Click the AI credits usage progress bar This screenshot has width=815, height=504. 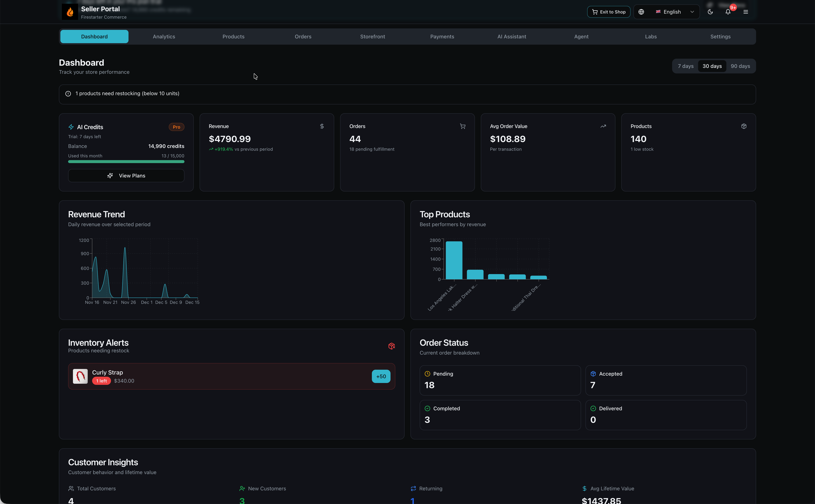(126, 162)
